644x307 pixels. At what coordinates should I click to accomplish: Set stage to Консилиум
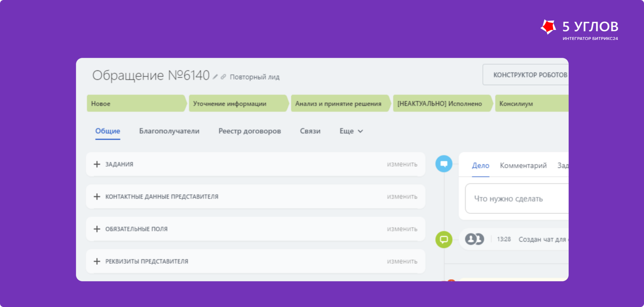tap(532, 103)
